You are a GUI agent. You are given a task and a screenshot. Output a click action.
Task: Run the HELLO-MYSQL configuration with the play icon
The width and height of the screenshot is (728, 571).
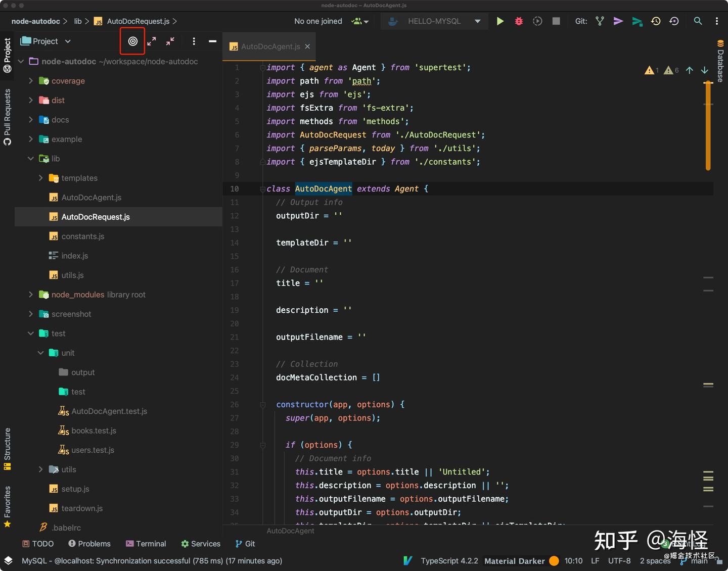click(x=500, y=21)
